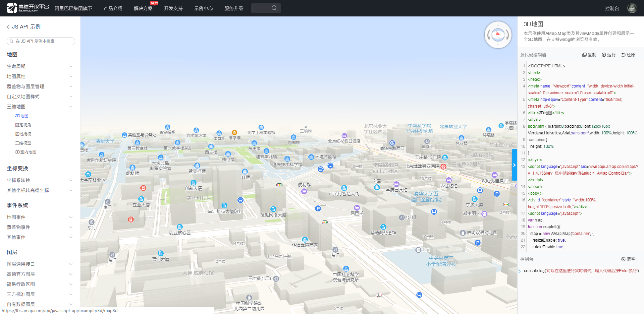The image size is (644, 314).
Task: Expand the 自定义地图样式 section
Action: (x=40, y=97)
